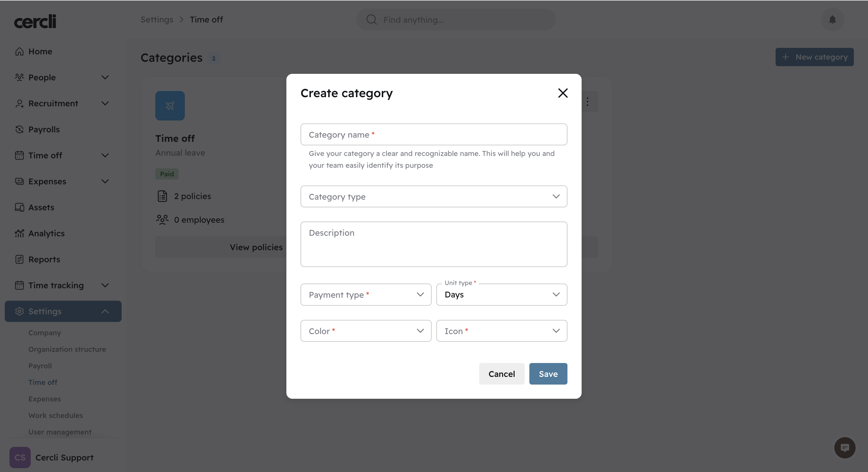This screenshot has width=868, height=472.
Task: Click the Reports icon in sidebar
Action: click(19, 259)
